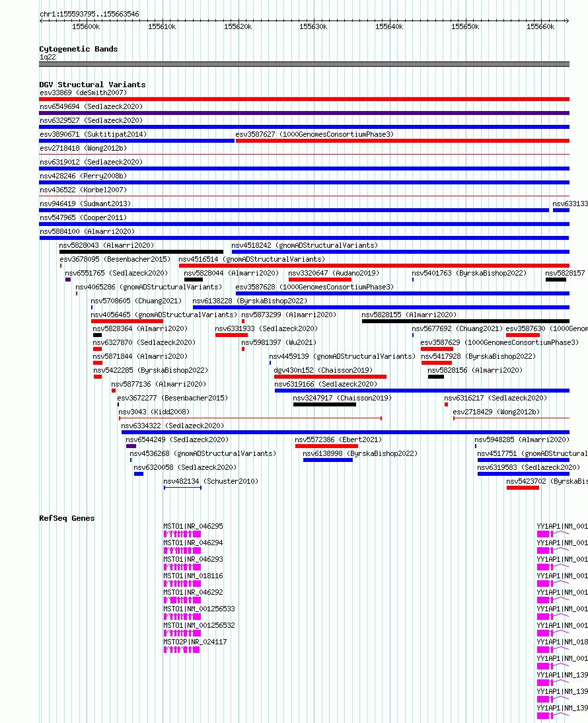Screen dimensions: 588x723
Task: Open nsv4516514 (gnomADStructuralVariants) variant
Action: tap(374, 266)
